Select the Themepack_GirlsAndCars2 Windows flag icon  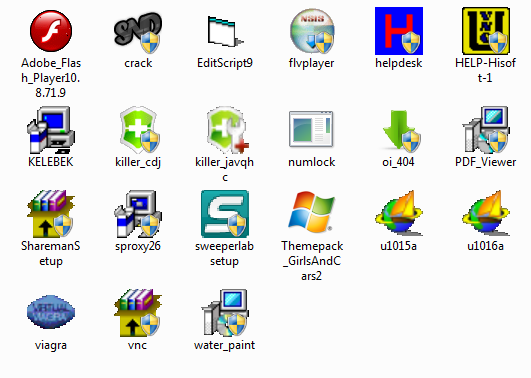tap(312, 212)
